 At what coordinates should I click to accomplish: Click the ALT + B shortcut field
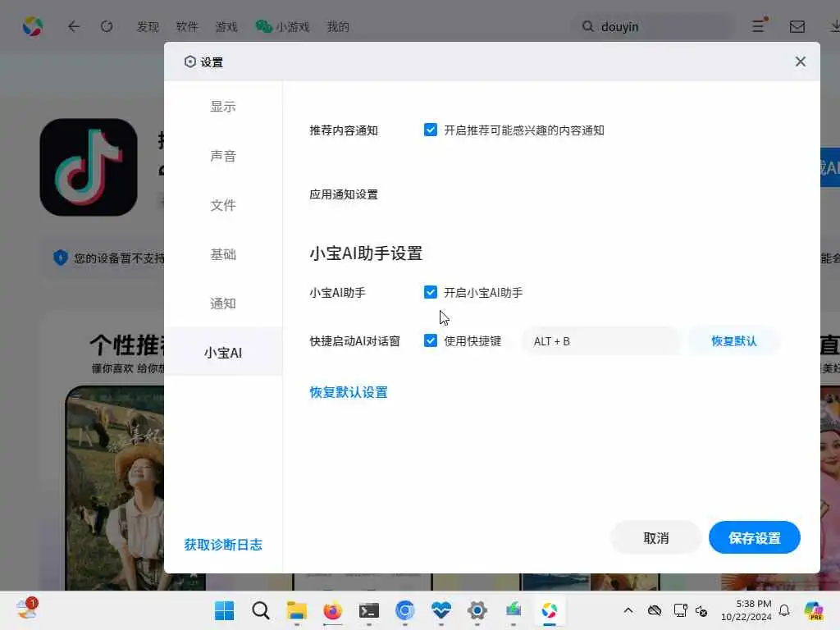pos(601,341)
